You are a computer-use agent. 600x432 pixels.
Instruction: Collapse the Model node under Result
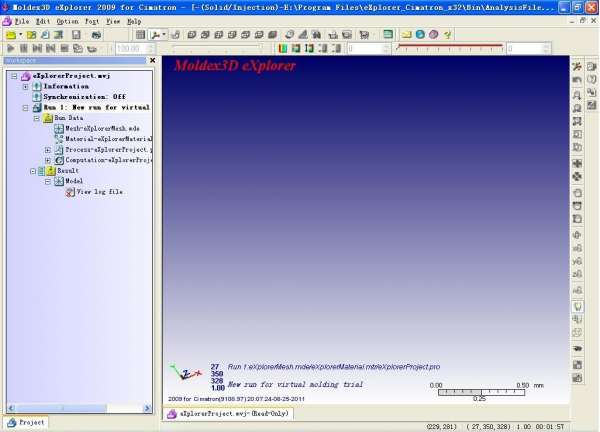48,181
